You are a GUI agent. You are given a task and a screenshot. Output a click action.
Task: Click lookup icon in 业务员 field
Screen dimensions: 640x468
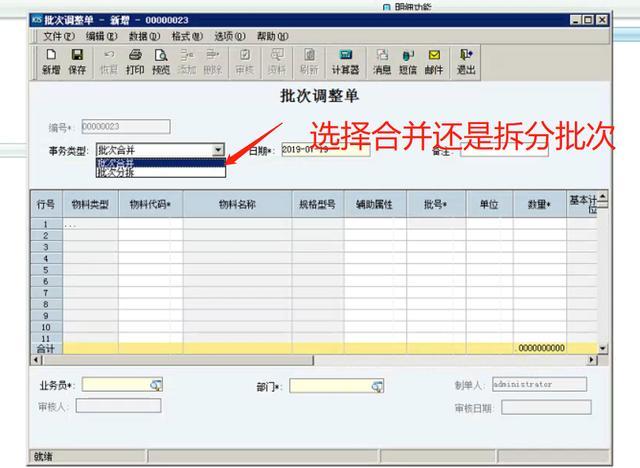[156, 385]
